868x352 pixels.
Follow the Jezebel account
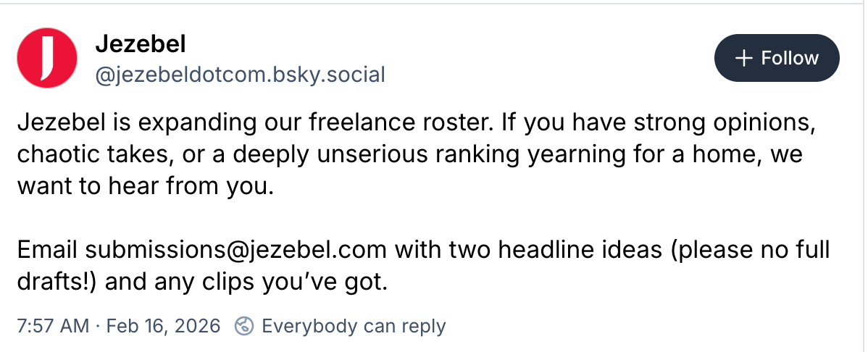click(776, 58)
